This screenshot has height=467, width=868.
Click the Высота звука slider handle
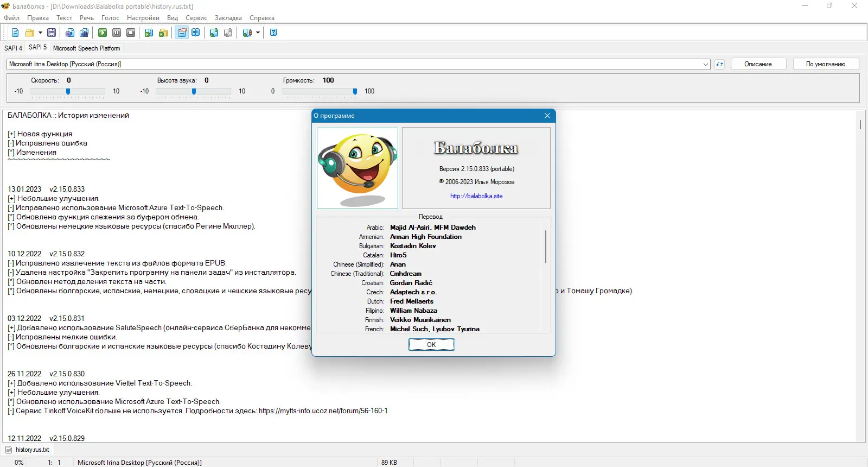pyautogui.click(x=194, y=92)
